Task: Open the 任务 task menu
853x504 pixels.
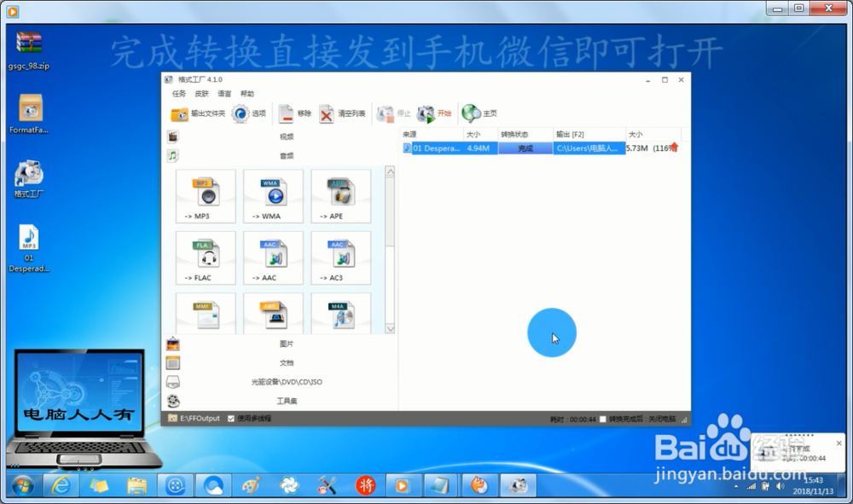Action: pos(179,94)
